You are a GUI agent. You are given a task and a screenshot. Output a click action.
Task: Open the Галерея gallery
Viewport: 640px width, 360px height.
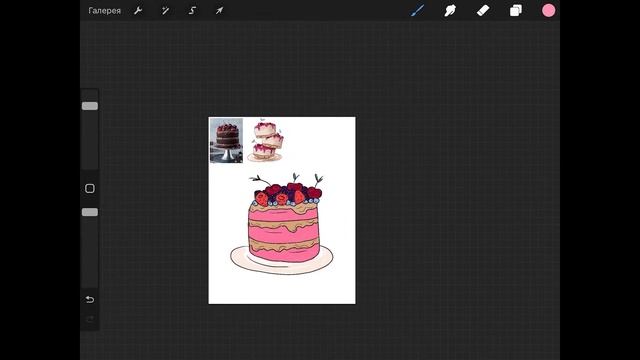click(x=104, y=11)
